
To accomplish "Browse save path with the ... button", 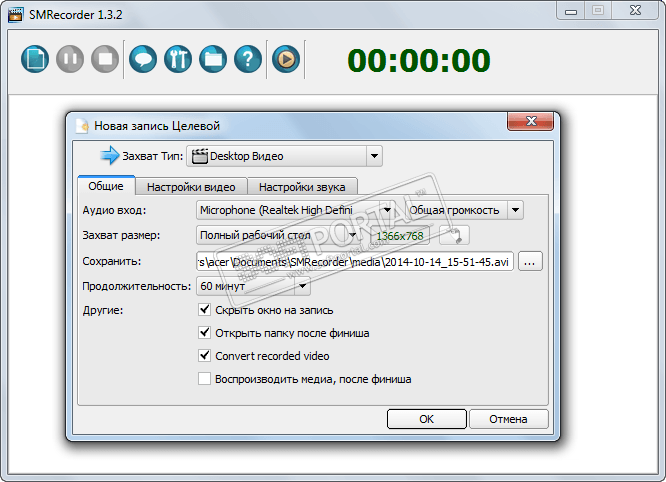I will click(x=530, y=261).
